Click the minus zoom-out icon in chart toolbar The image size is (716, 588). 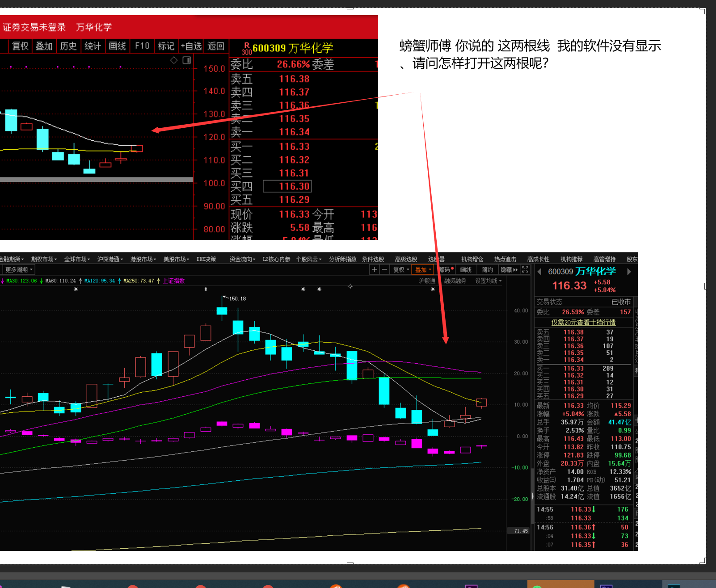[x=384, y=269]
